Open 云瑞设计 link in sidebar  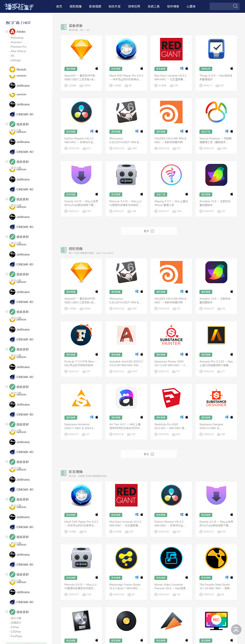point(16,623)
